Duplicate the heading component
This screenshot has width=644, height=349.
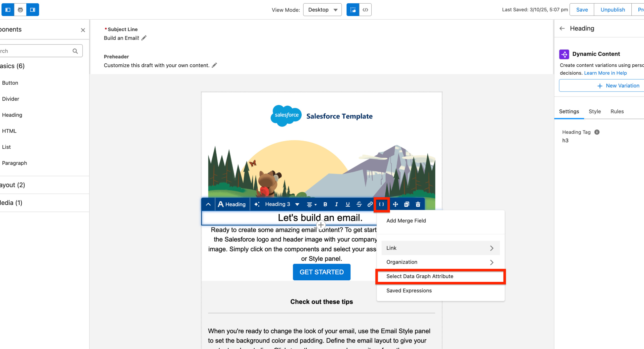407,204
